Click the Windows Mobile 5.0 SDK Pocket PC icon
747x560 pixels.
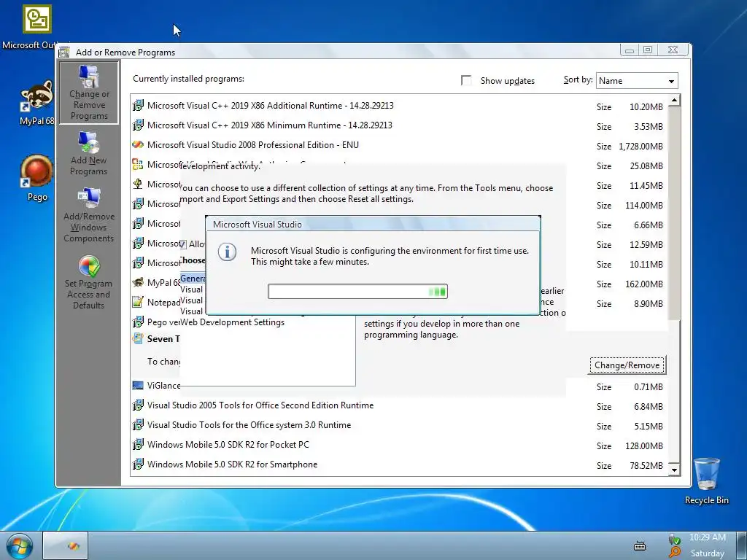(x=138, y=445)
